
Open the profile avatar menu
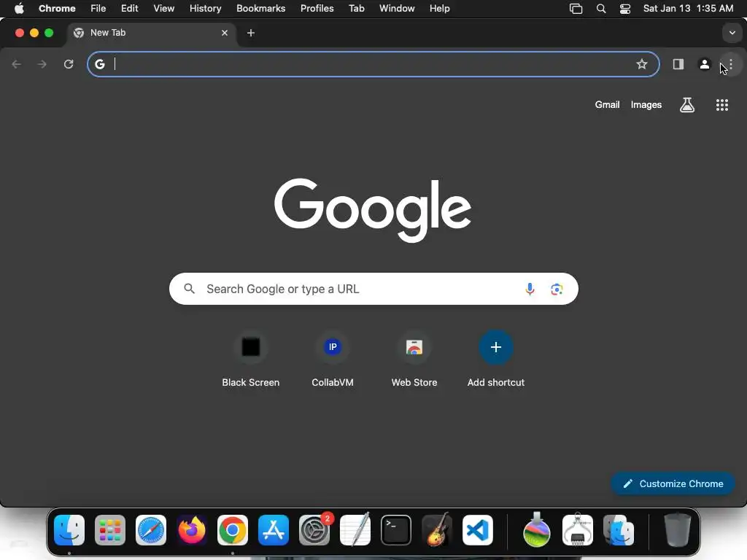click(x=704, y=64)
